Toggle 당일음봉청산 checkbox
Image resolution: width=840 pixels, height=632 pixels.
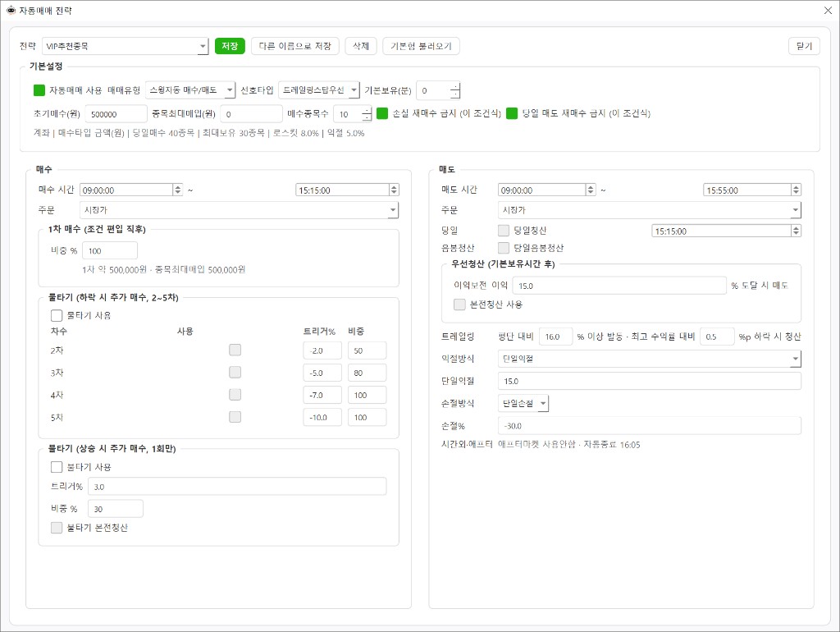tap(504, 248)
